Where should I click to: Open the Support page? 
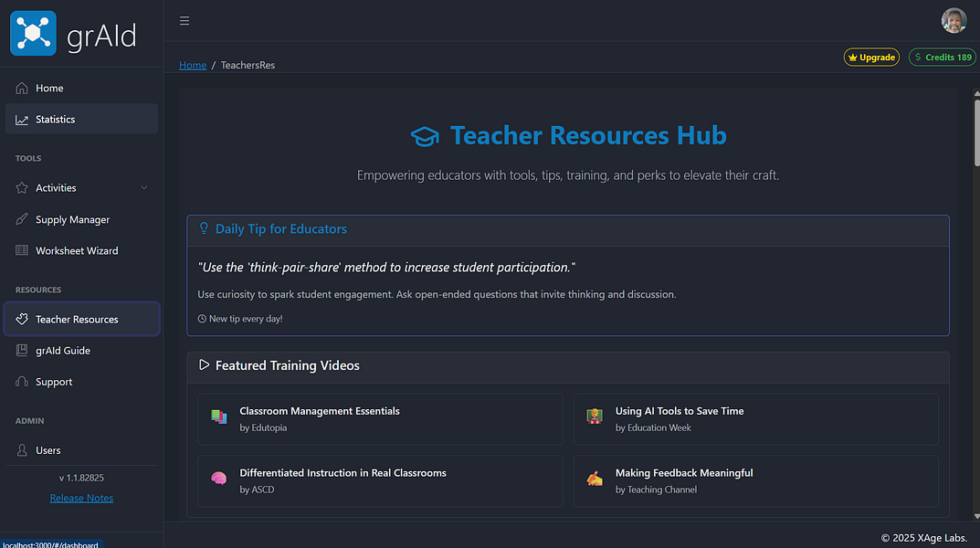[81, 382]
